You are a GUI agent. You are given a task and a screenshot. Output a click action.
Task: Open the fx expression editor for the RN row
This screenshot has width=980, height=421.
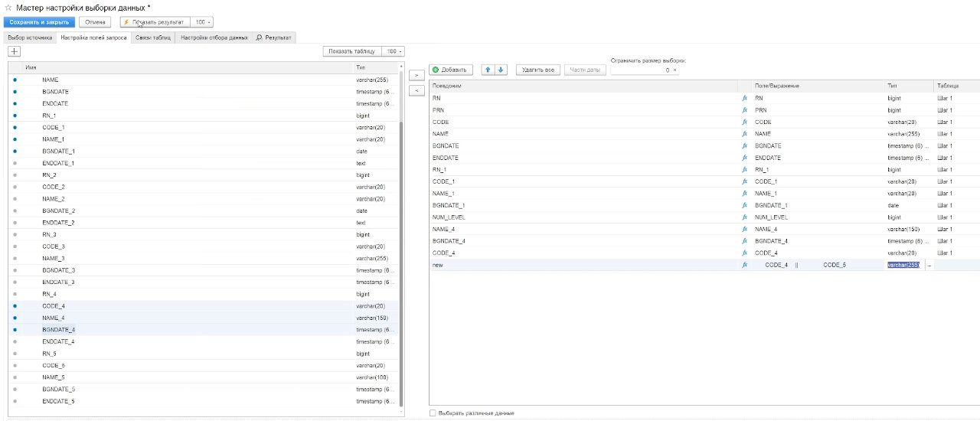click(x=744, y=99)
